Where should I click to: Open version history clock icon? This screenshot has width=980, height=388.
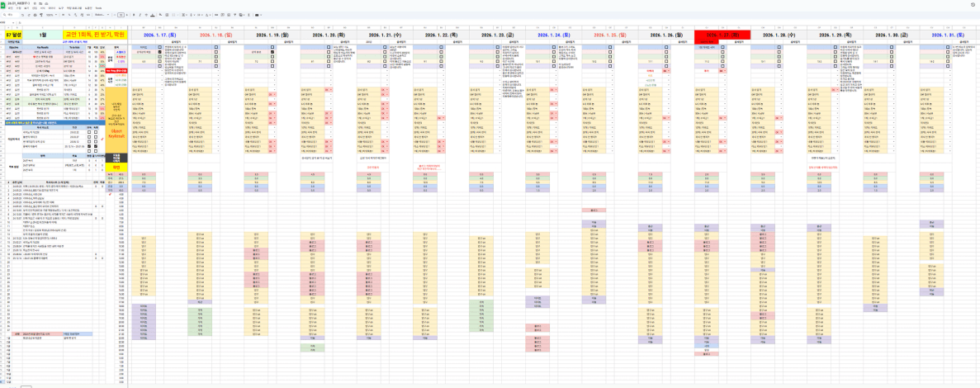pos(974,4)
